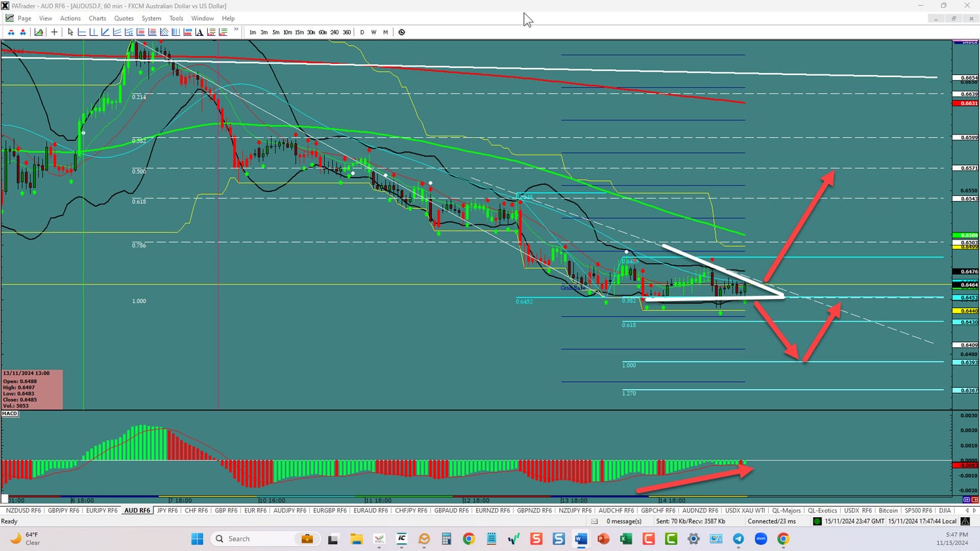Switch to the CHFJPY RF6 tab
Image resolution: width=980 pixels, height=551 pixels.
tap(411, 511)
